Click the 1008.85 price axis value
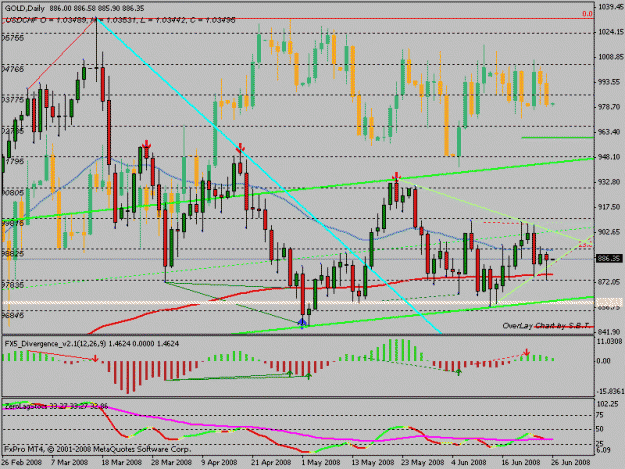 (609, 57)
